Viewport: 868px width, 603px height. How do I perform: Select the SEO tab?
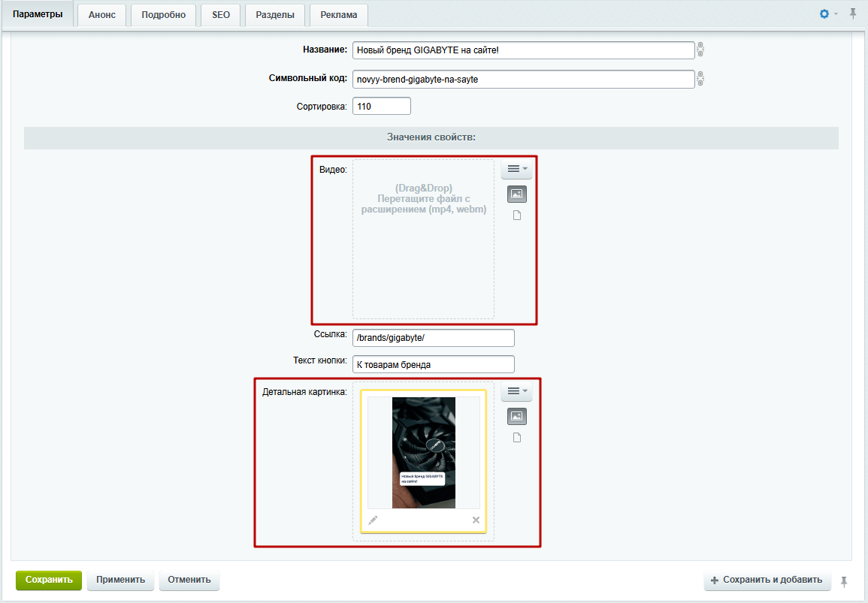(221, 15)
